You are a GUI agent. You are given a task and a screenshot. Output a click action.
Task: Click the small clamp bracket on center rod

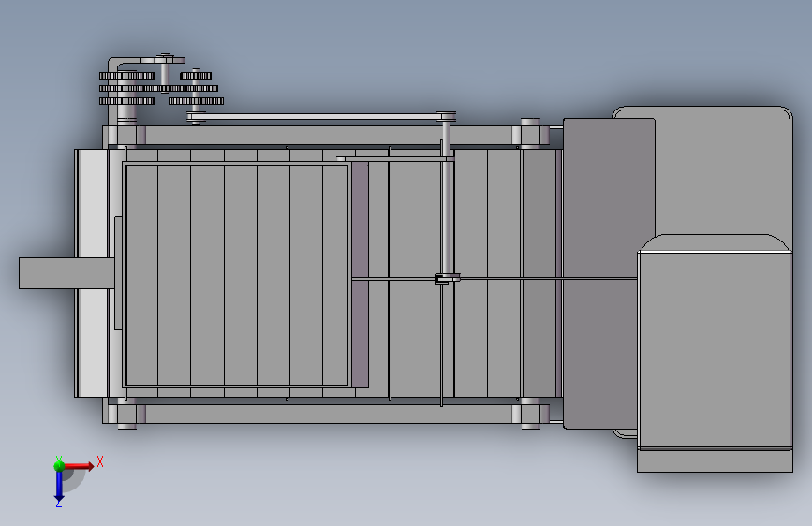click(447, 279)
